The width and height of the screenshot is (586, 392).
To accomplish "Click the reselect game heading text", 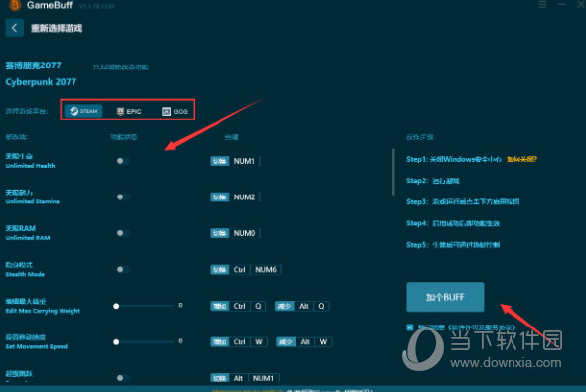I will (57, 28).
